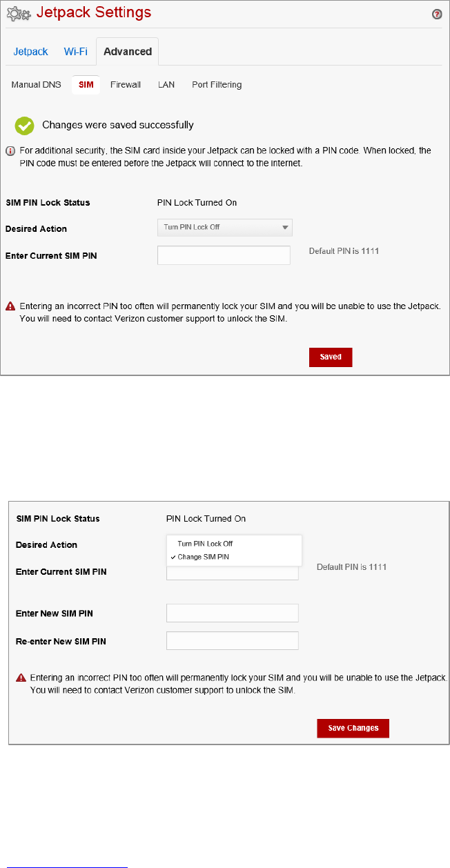
Task: Choose the checked Change SIM PIN option
Action: tap(205, 557)
